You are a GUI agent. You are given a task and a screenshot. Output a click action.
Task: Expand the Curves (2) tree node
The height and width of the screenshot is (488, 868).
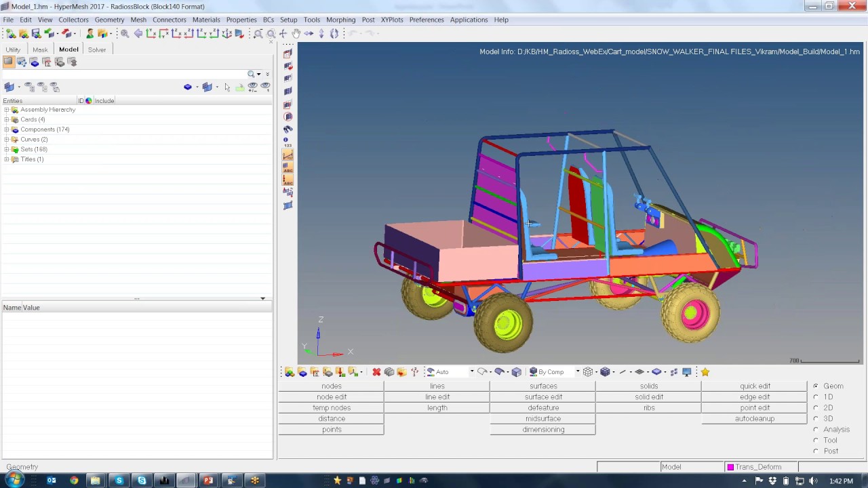point(7,140)
